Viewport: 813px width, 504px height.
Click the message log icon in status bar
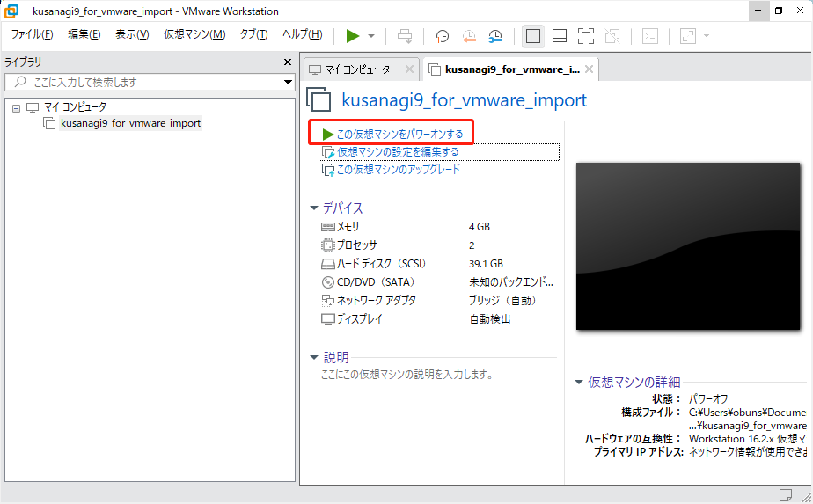pyautogui.click(x=786, y=494)
